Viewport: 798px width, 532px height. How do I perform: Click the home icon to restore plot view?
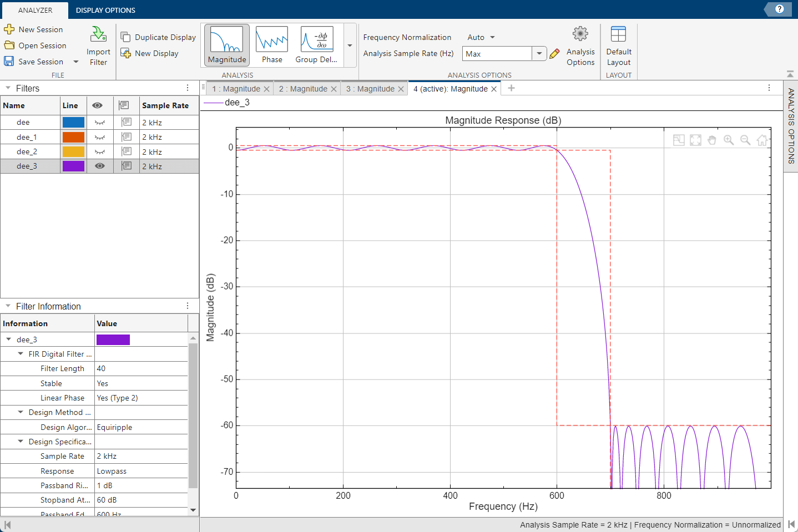[x=762, y=140]
